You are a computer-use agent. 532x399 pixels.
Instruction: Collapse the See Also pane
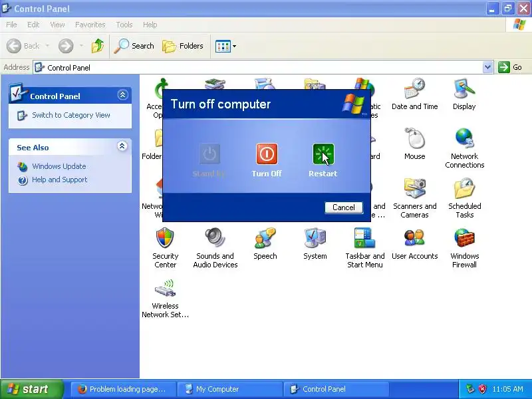[122, 146]
